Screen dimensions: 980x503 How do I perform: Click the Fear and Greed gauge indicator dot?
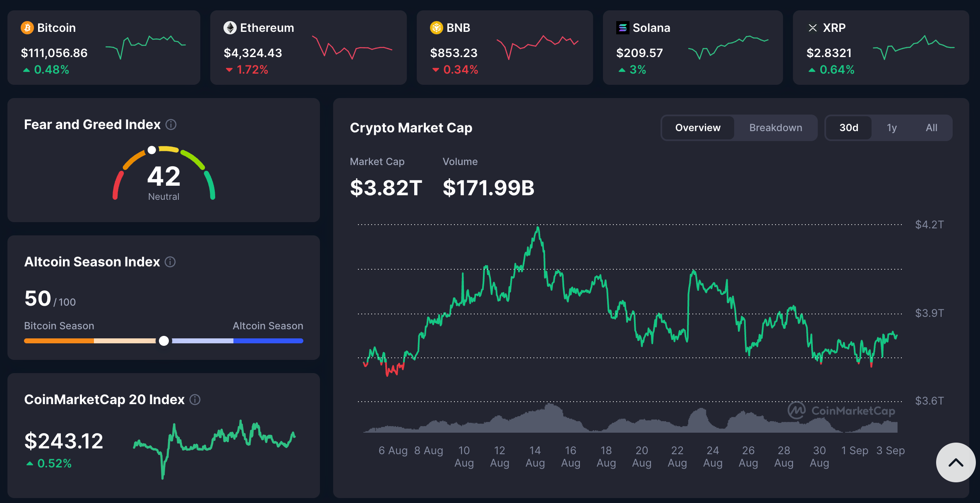(152, 150)
